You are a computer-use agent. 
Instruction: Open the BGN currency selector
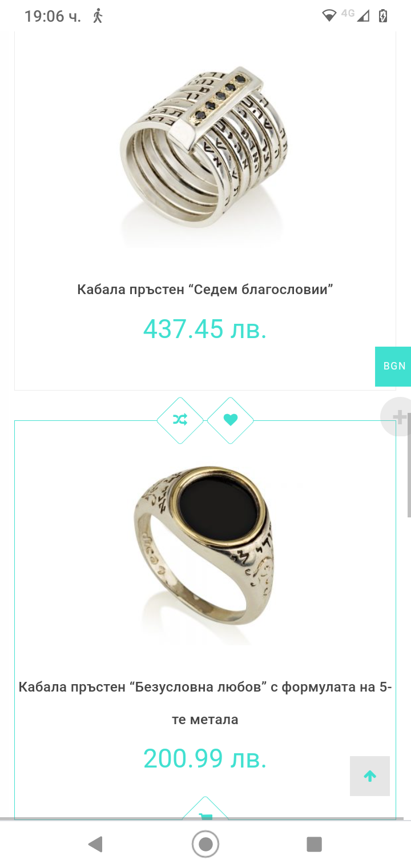point(394,366)
